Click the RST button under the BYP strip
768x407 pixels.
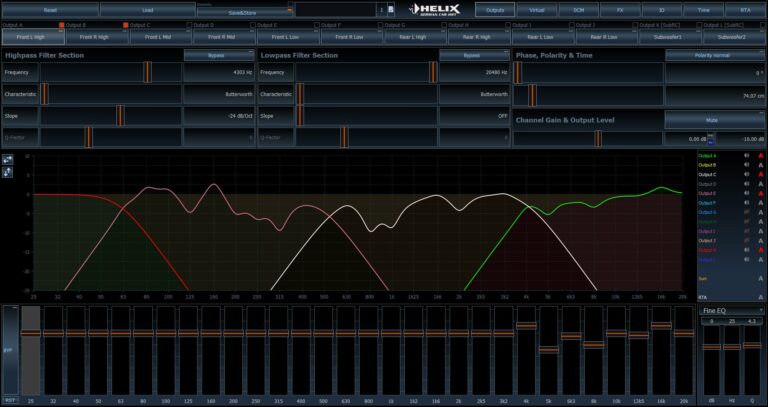coord(11,400)
